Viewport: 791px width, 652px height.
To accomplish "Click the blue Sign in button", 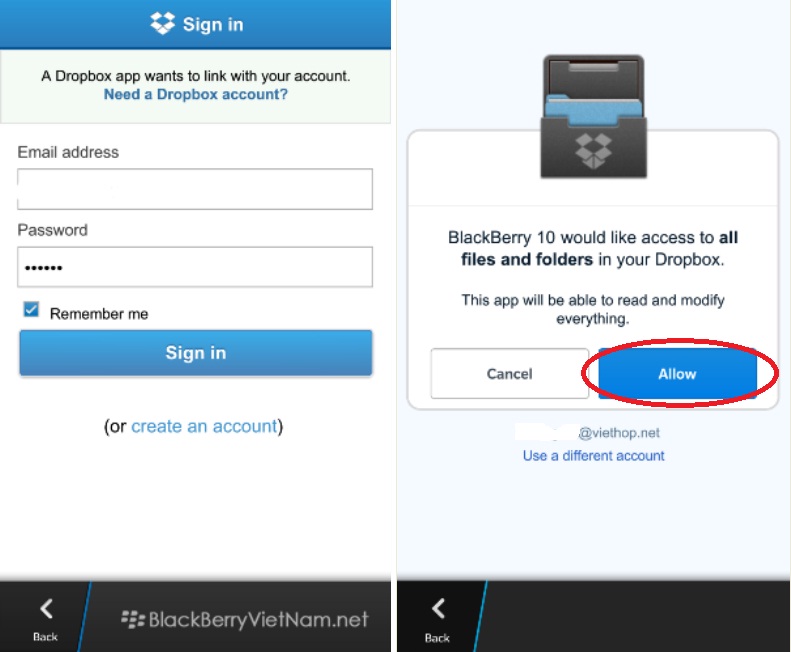I will [196, 353].
